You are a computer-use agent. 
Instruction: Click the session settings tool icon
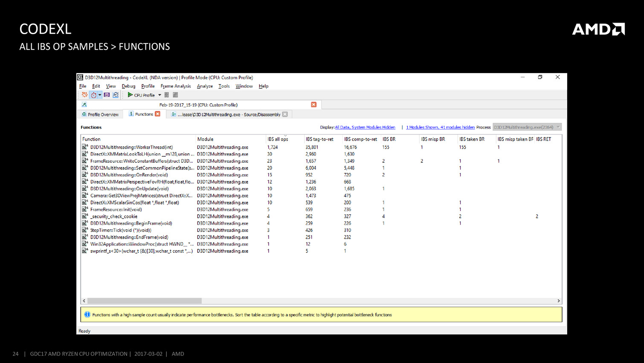point(84,105)
